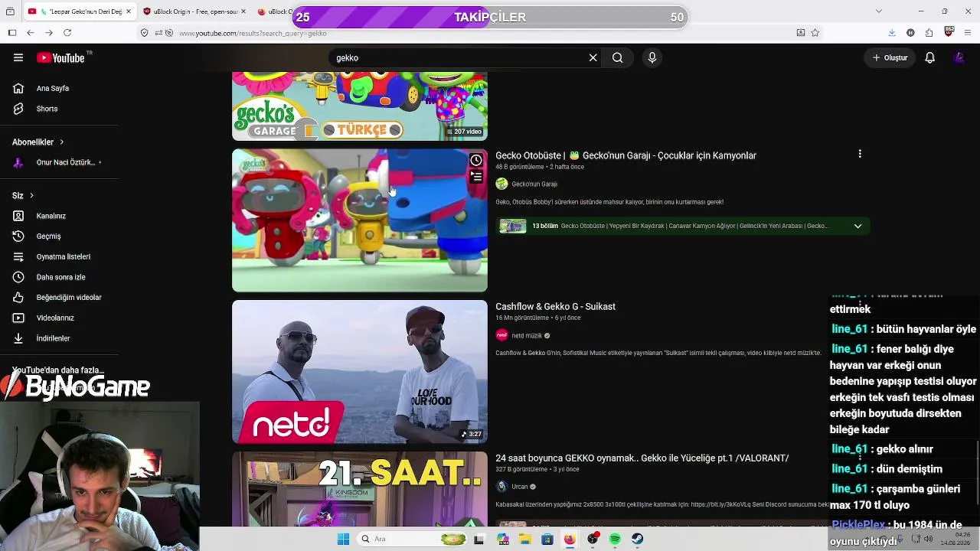Open Microsoft Store from the taskbar
The width and height of the screenshot is (980, 551).
[x=547, y=539]
